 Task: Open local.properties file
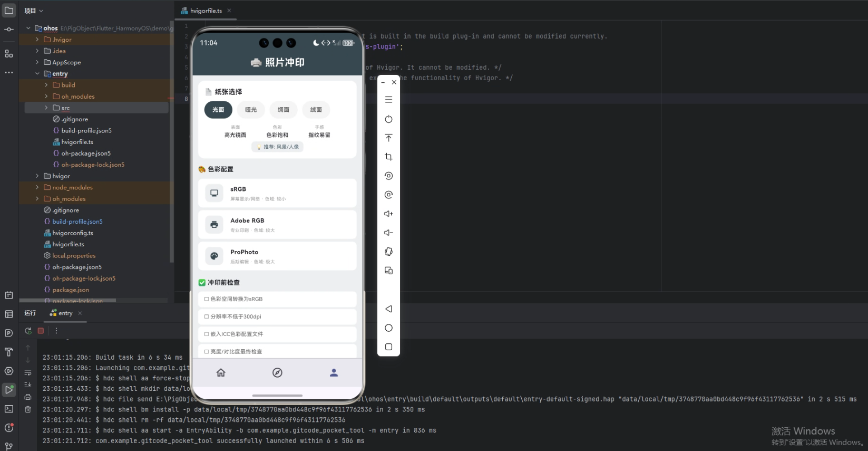[74, 256]
